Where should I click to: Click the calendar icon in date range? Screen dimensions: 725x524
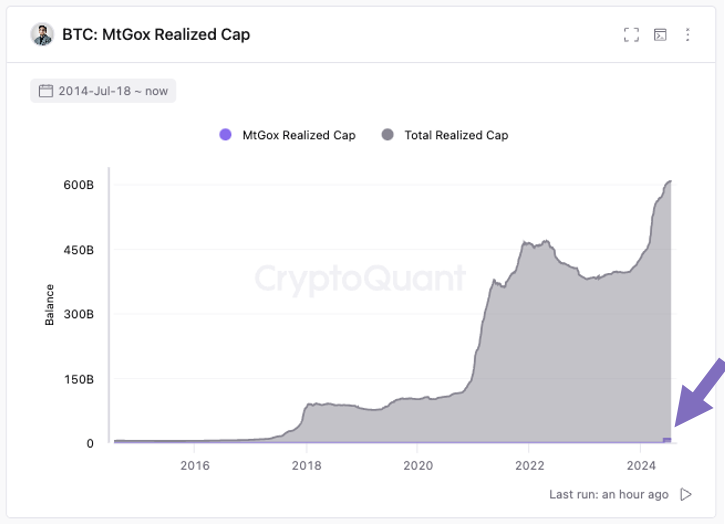click(x=46, y=91)
